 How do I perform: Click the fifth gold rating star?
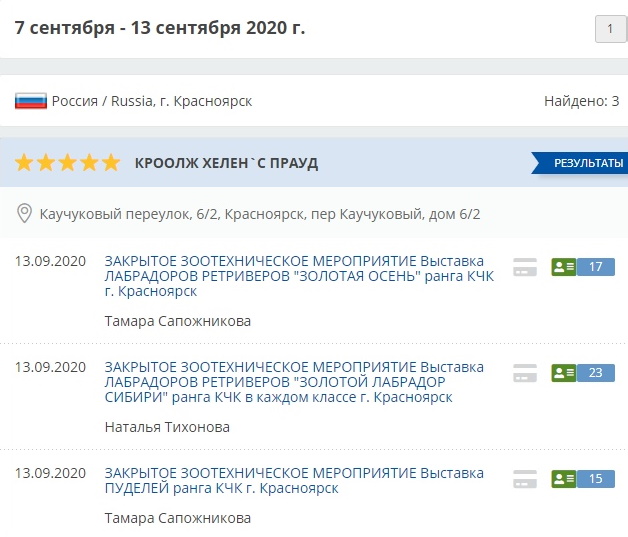click(111, 163)
